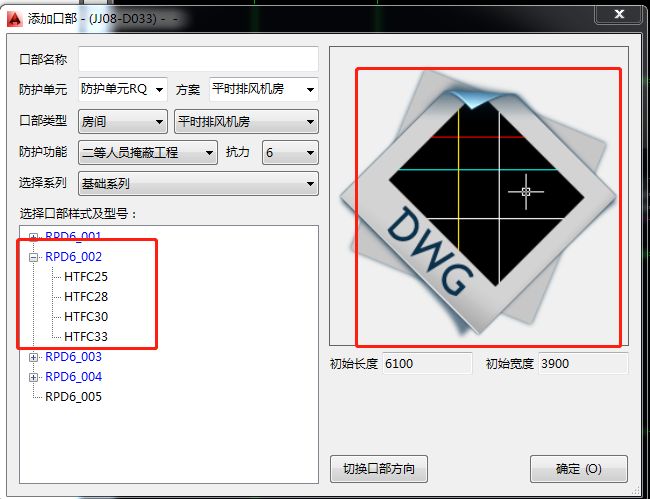Open the 房间 口部类型 dropdown
This screenshot has width=650, height=499.
(123, 121)
